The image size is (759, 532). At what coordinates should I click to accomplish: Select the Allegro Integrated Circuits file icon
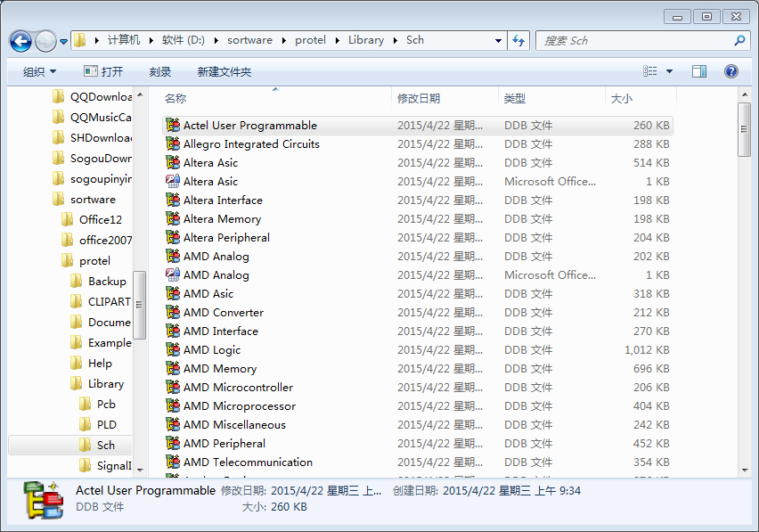coord(173,144)
